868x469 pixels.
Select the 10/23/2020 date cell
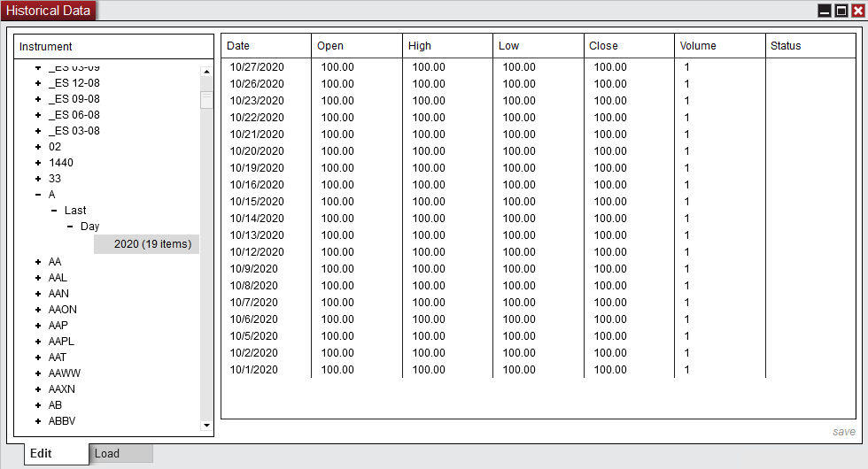[257, 101]
